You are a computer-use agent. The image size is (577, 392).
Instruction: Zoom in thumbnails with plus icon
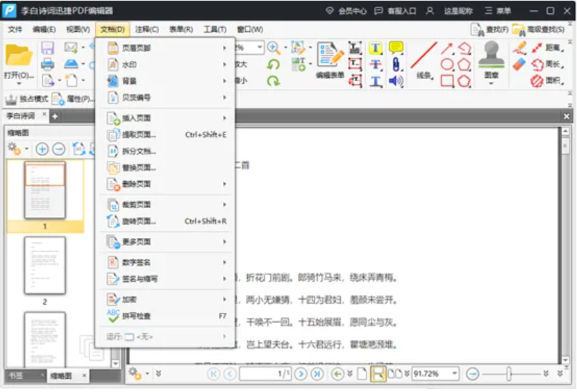coord(42,148)
